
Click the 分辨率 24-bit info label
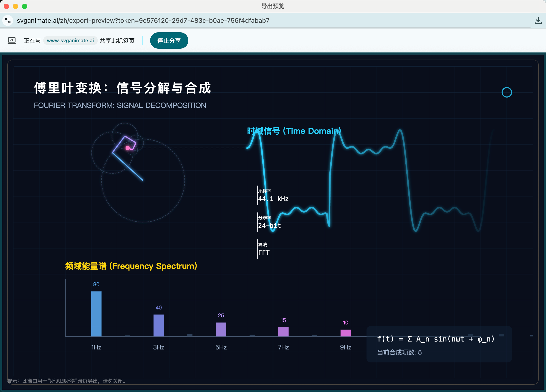coord(269,222)
